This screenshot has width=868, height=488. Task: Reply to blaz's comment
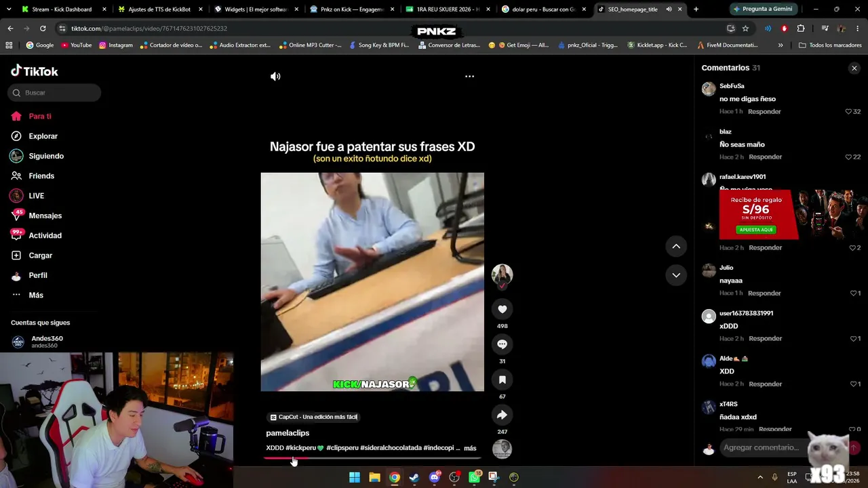click(766, 157)
